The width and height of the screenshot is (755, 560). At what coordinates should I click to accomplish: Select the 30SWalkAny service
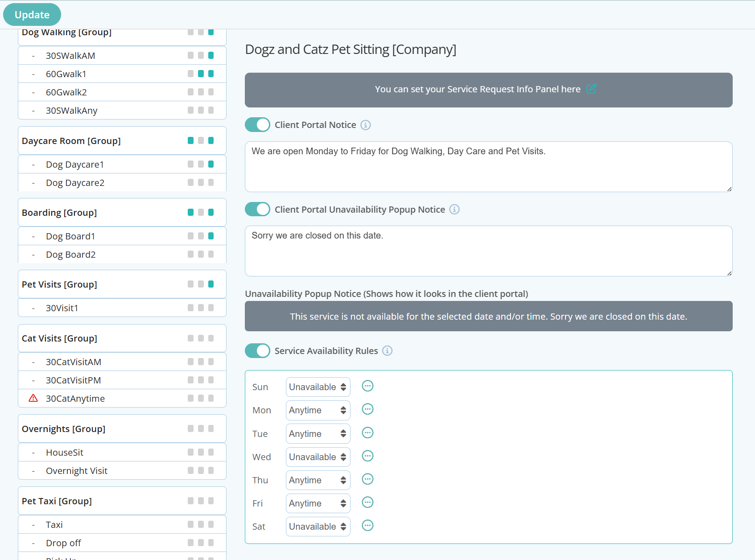122,111
